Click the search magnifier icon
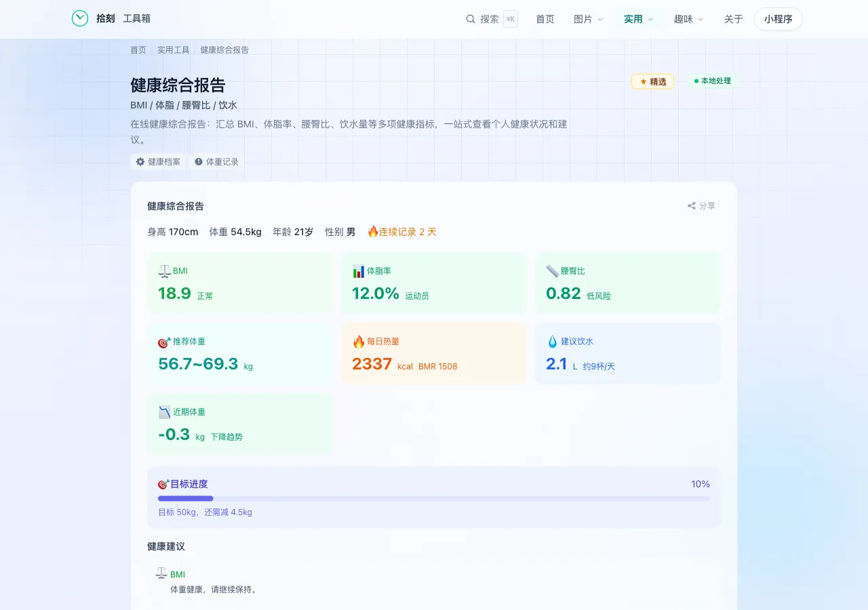The image size is (868, 610). (471, 19)
